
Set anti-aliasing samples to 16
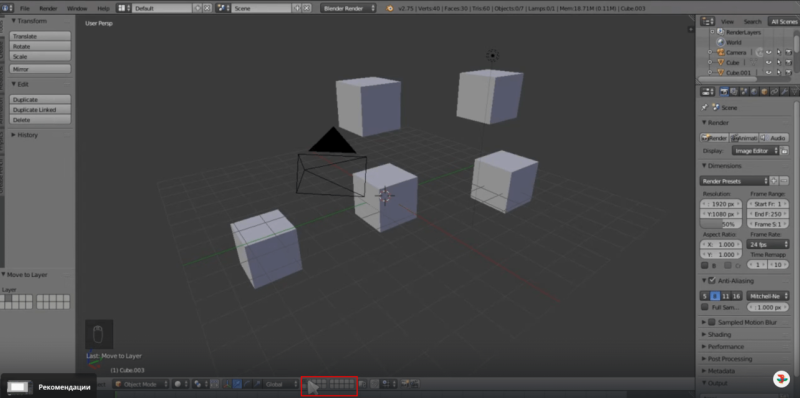tap(736, 296)
